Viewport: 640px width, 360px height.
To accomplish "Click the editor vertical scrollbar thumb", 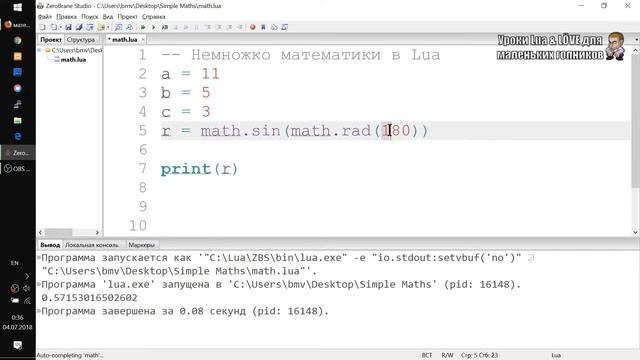I will click(635, 120).
